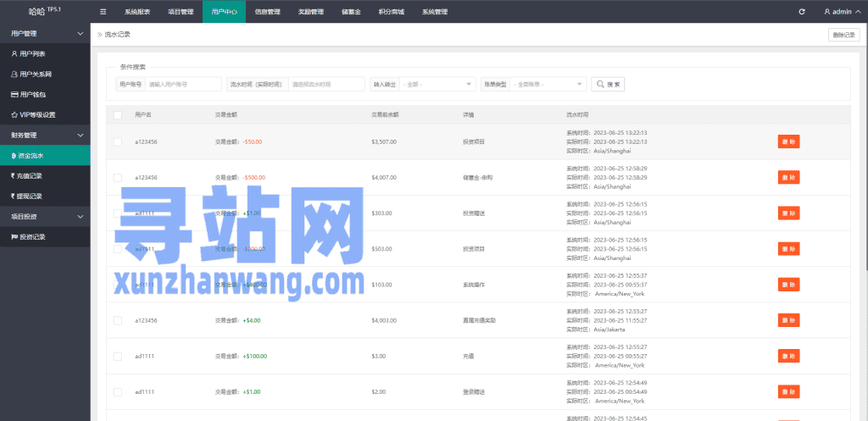
Task: Switch to the 奖励管理 top tab
Action: 310,12
